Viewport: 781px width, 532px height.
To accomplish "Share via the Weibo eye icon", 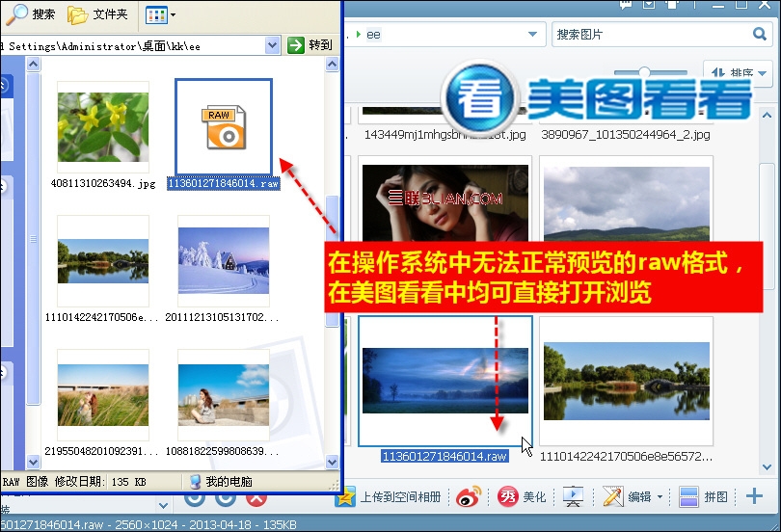I will (x=469, y=496).
